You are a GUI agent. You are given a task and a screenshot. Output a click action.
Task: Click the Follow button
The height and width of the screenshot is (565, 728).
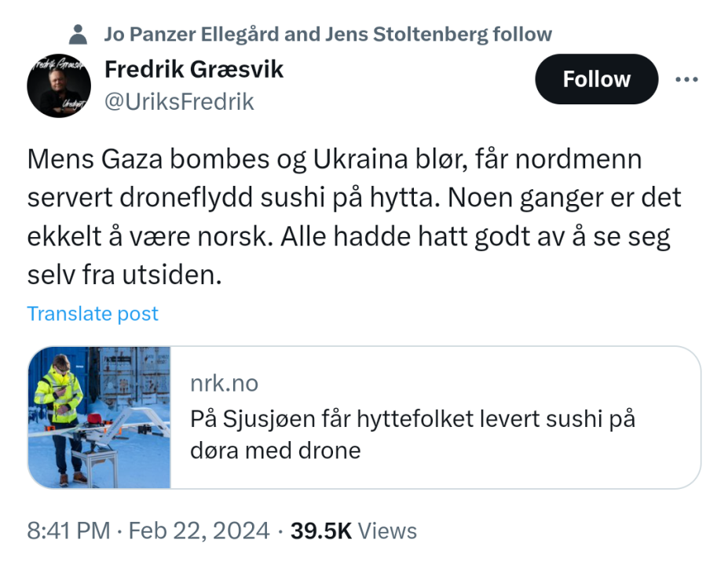(596, 79)
